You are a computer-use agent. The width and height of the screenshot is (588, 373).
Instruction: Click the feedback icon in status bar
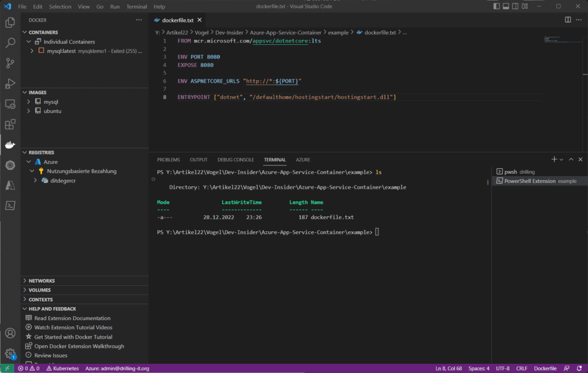click(x=567, y=368)
